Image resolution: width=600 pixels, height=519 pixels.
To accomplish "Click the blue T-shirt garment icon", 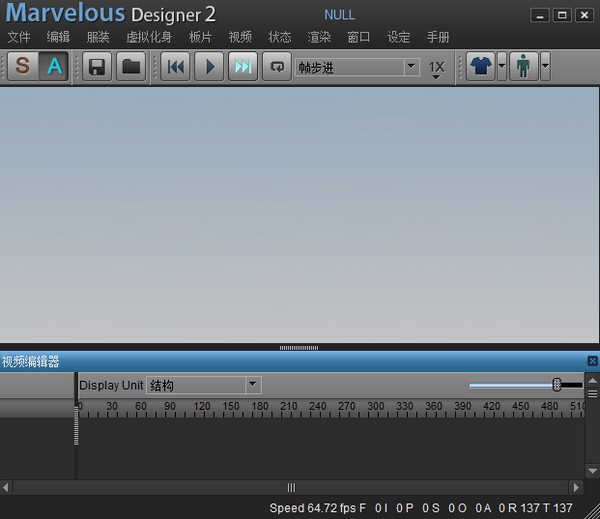I will (481, 66).
